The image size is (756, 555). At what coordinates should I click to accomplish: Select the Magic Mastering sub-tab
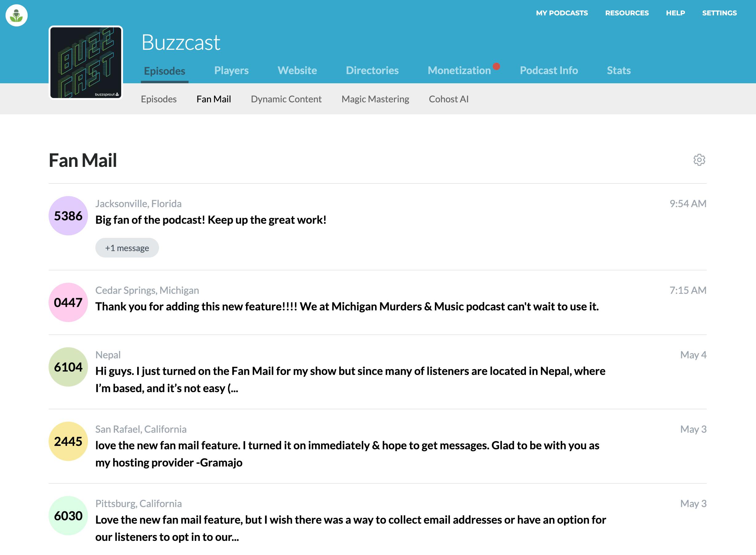(375, 99)
